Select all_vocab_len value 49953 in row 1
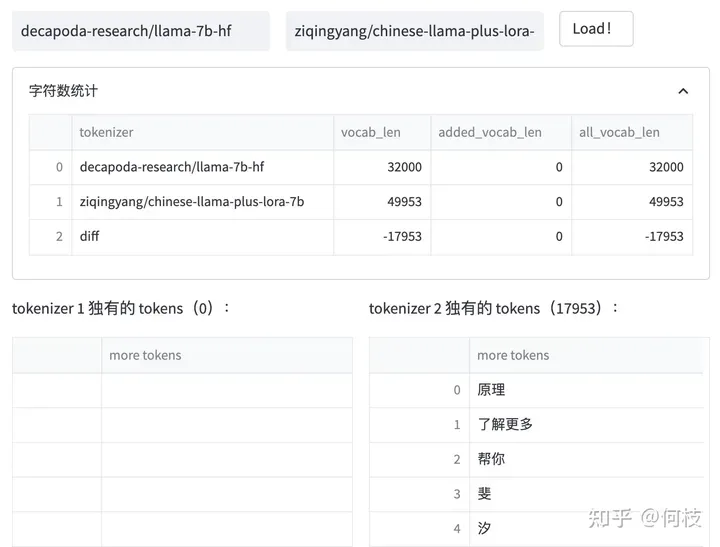The width and height of the screenshot is (720, 547). click(x=632, y=202)
